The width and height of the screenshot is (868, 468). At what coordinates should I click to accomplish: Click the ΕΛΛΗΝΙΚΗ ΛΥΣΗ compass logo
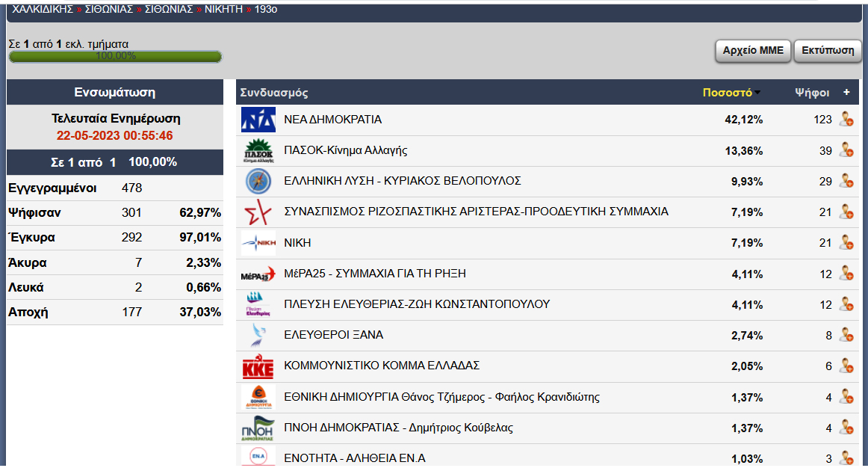(x=258, y=181)
